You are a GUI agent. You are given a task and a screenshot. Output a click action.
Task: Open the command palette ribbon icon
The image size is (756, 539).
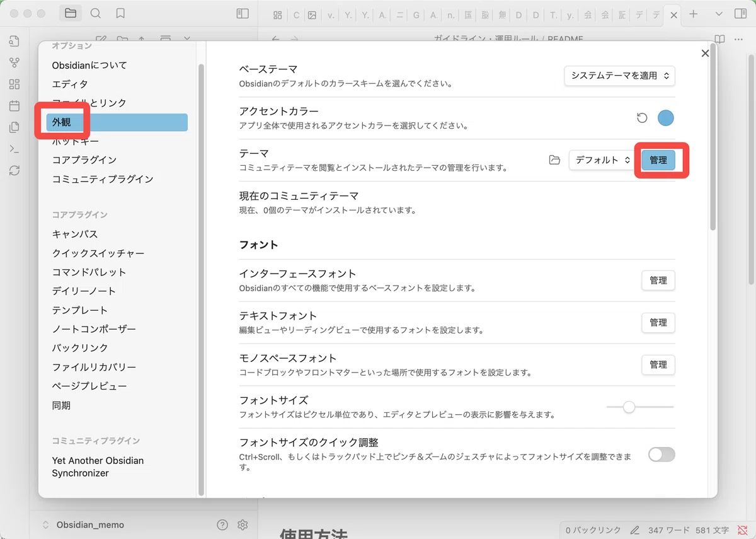pos(14,149)
